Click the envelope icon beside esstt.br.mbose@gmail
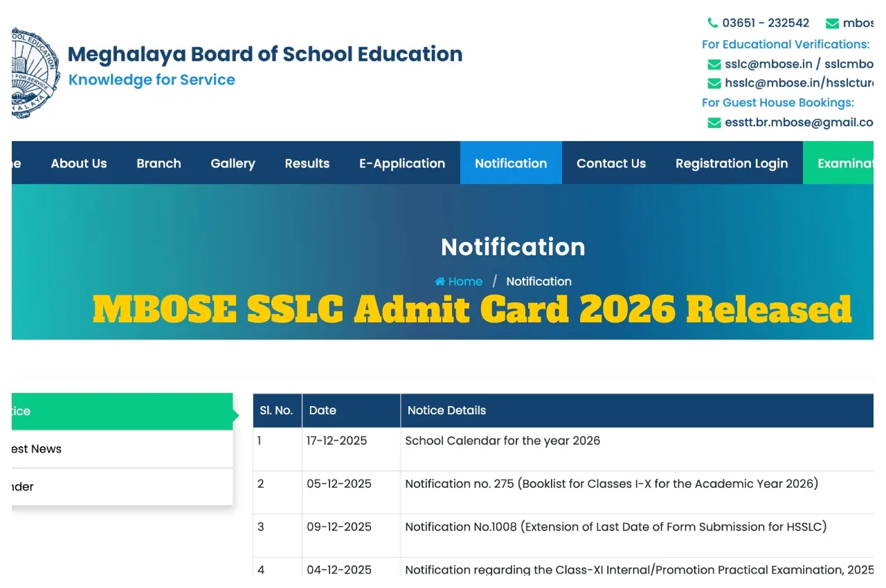Screen dimensions: 886x588 coord(714,122)
